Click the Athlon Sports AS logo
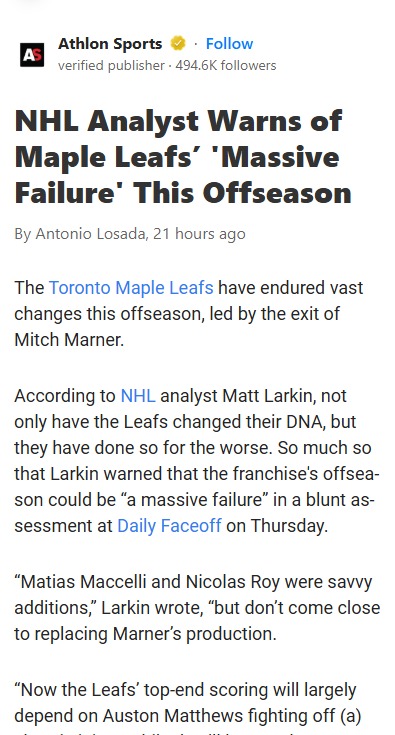Viewport: 395px width, 735px height. tap(32, 55)
